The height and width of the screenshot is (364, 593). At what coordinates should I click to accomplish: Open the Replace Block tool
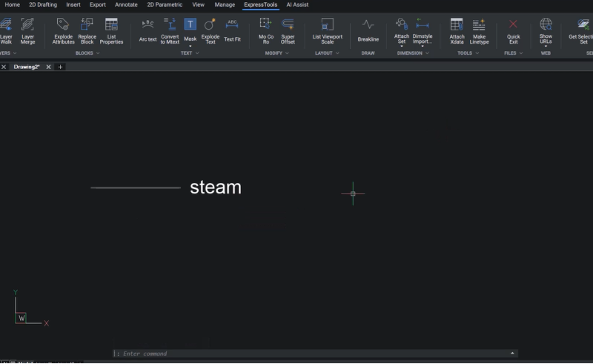pyautogui.click(x=87, y=31)
